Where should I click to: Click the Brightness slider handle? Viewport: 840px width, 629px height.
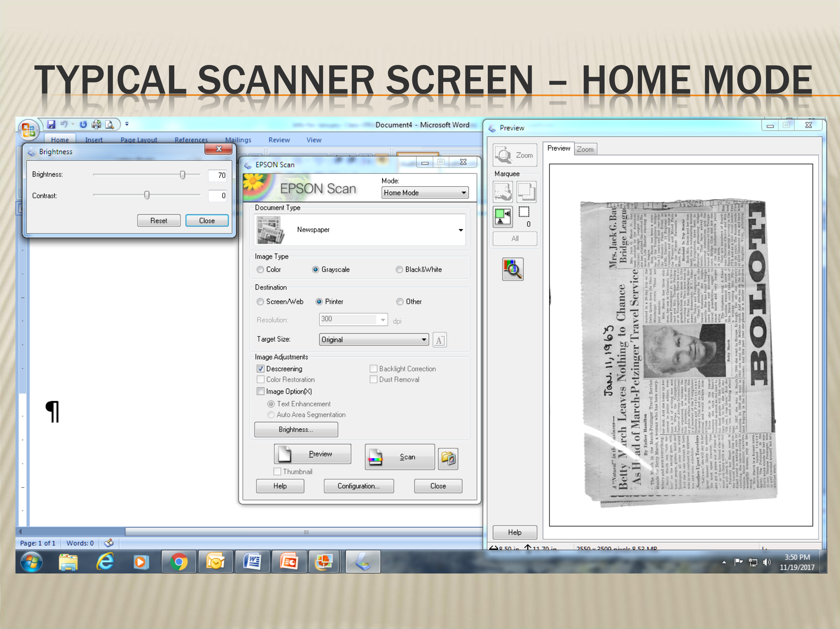[183, 175]
